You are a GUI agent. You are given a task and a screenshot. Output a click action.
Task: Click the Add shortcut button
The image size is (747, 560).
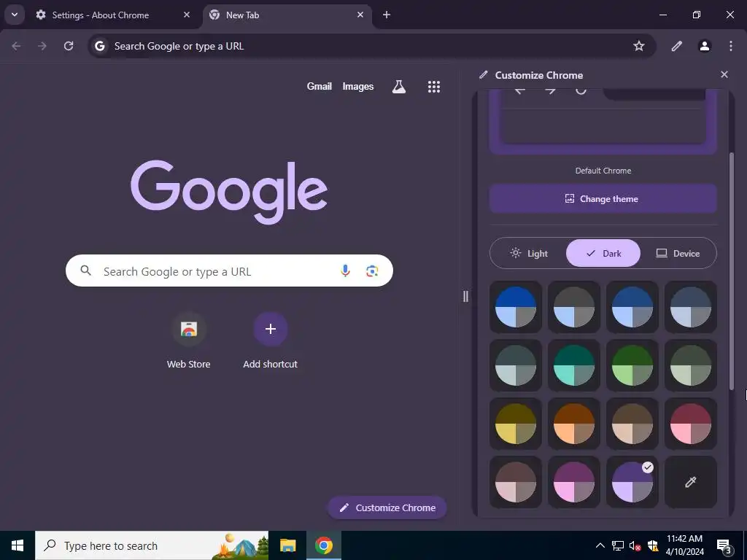pyautogui.click(x=270, y=341)
